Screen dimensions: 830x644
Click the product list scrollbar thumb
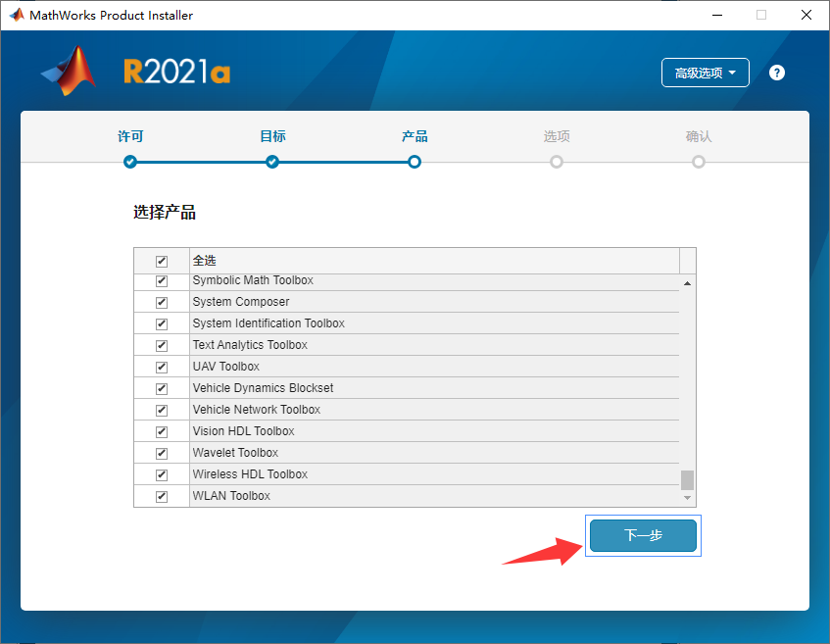tap(687, 480)
